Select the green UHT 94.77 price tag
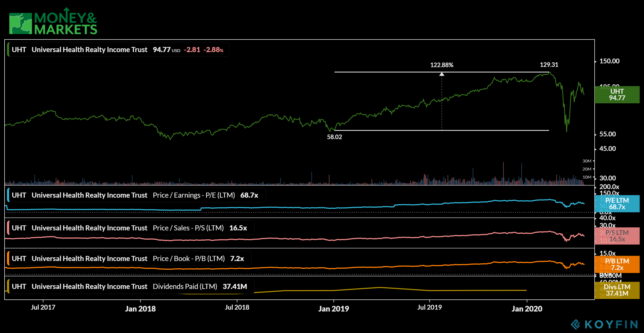644x333 pixels. pyautogui.click(x=617, y=95)
